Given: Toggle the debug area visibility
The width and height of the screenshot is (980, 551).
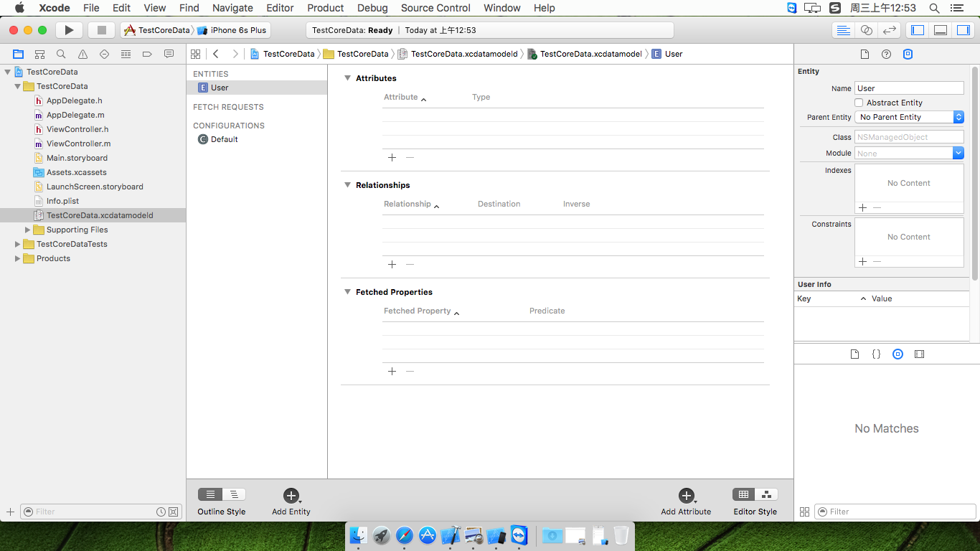Looking at the screenshot, I should 941,30.
